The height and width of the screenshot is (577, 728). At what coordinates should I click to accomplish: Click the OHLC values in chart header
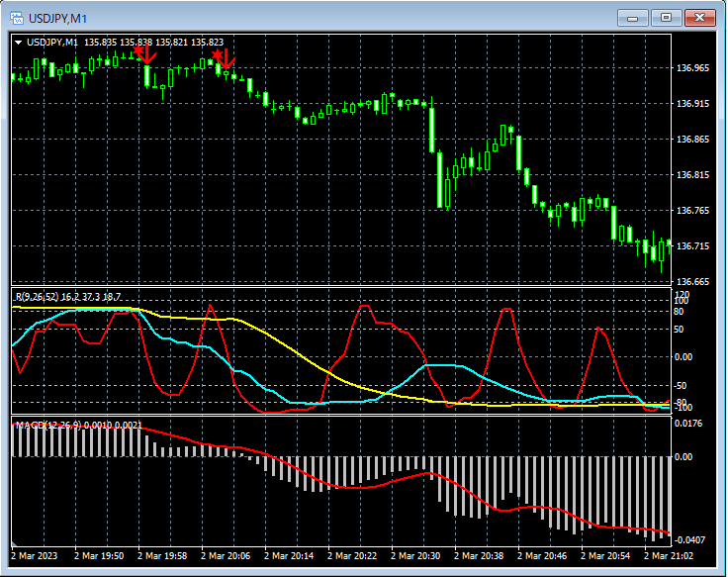click(153, 42)
